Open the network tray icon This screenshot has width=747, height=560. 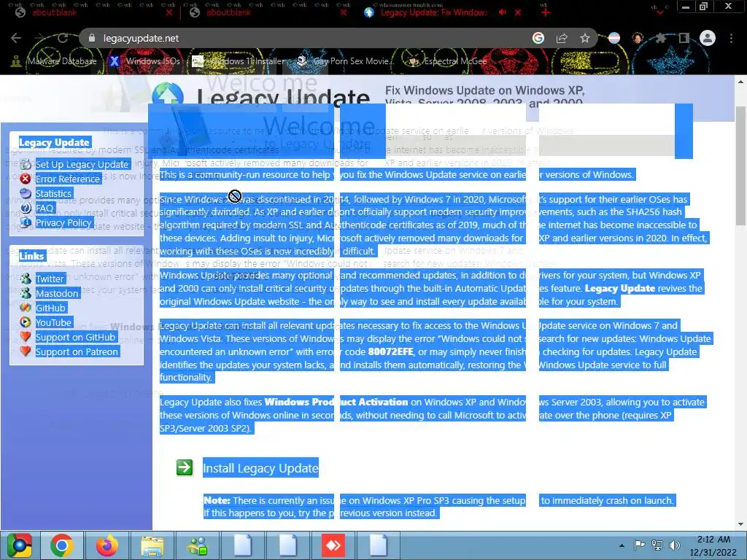point(657,545)
